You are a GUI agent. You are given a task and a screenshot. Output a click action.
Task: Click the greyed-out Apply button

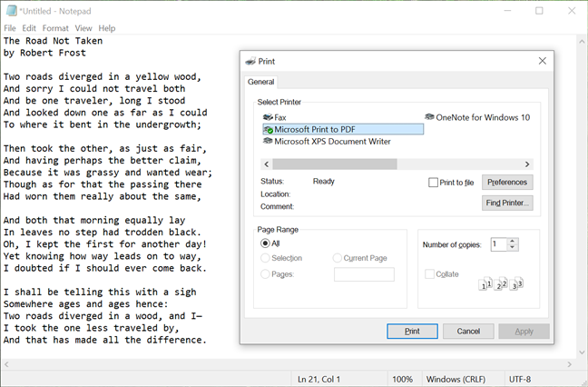(x=524, y=331)
